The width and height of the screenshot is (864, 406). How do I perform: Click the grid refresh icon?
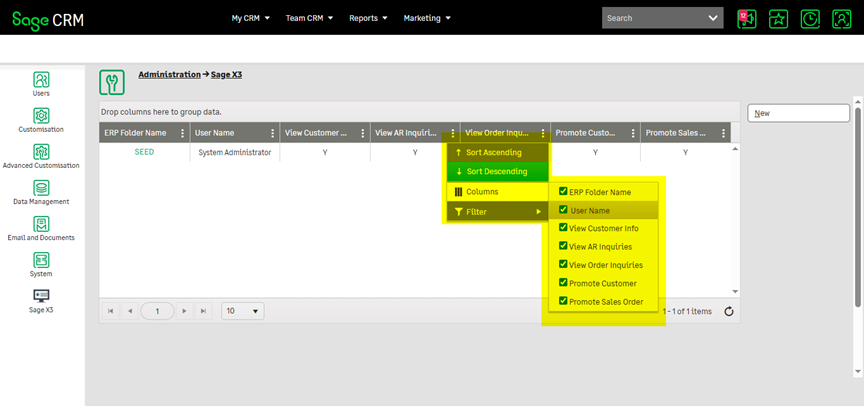[729, 312]
